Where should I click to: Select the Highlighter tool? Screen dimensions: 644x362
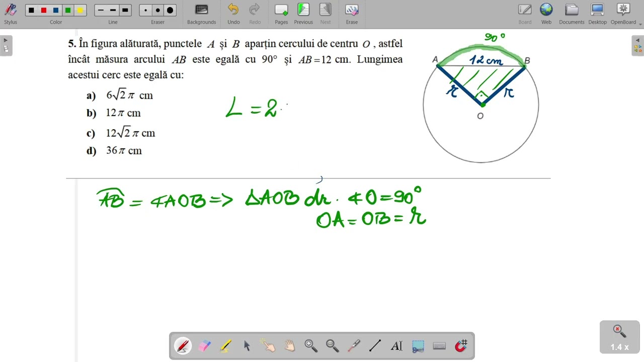(225, 346)
